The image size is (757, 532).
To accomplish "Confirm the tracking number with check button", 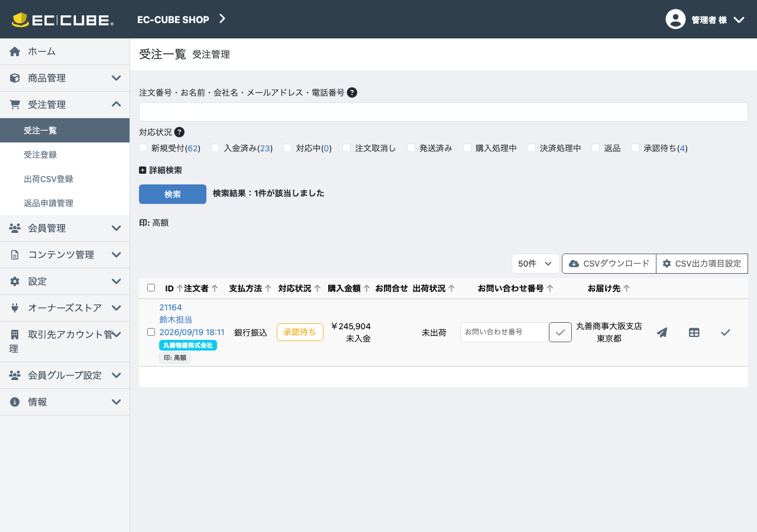I will click(x=560, y=332).
